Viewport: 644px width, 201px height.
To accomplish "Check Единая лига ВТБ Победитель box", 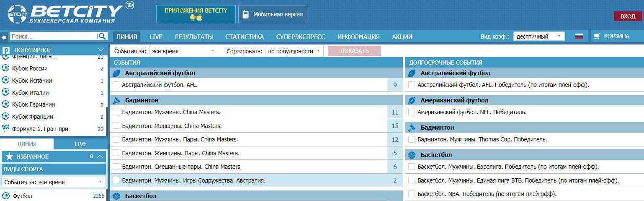I will click(412, 180).
